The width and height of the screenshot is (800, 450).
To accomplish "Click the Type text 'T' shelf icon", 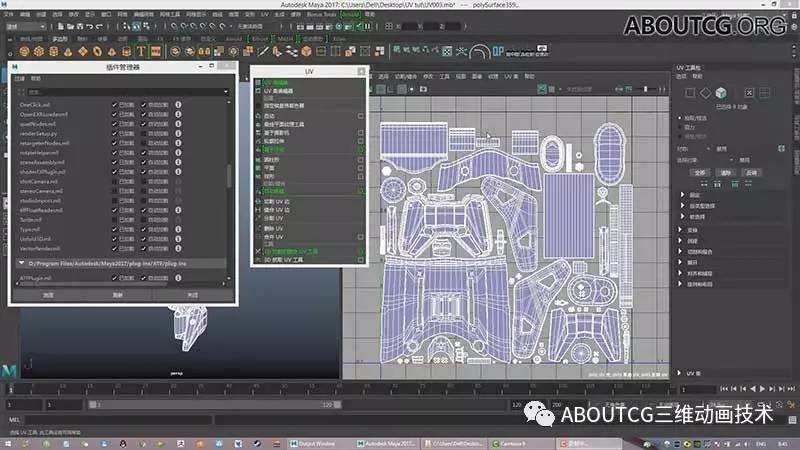I will 141,51.
